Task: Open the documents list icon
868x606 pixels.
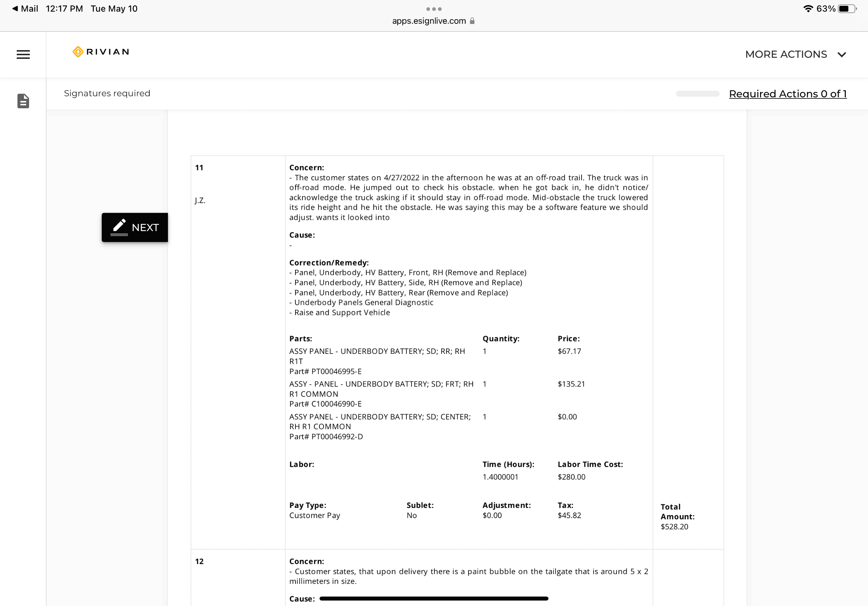Action: coord(23,101)
